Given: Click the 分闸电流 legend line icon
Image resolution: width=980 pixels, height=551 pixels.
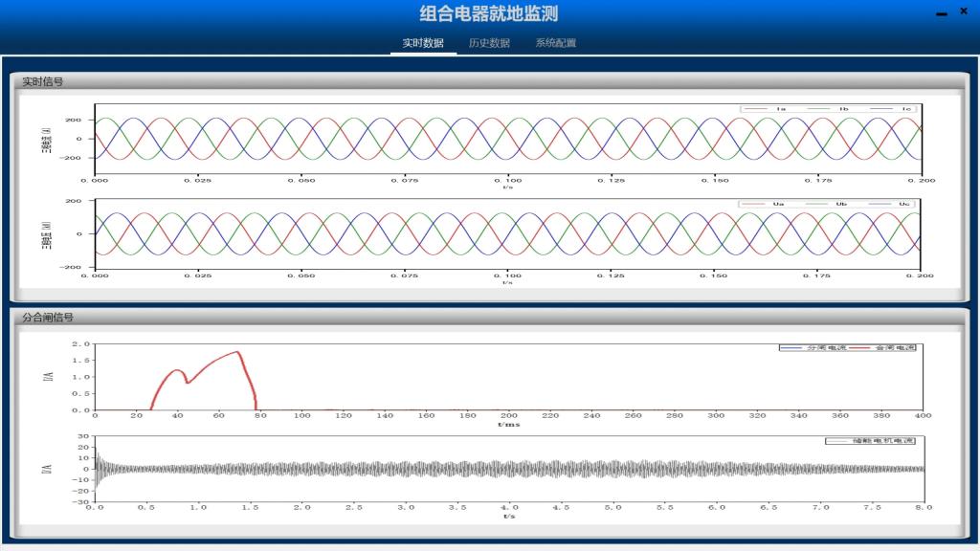Looking at the screenshot, I should coord(792,346).
